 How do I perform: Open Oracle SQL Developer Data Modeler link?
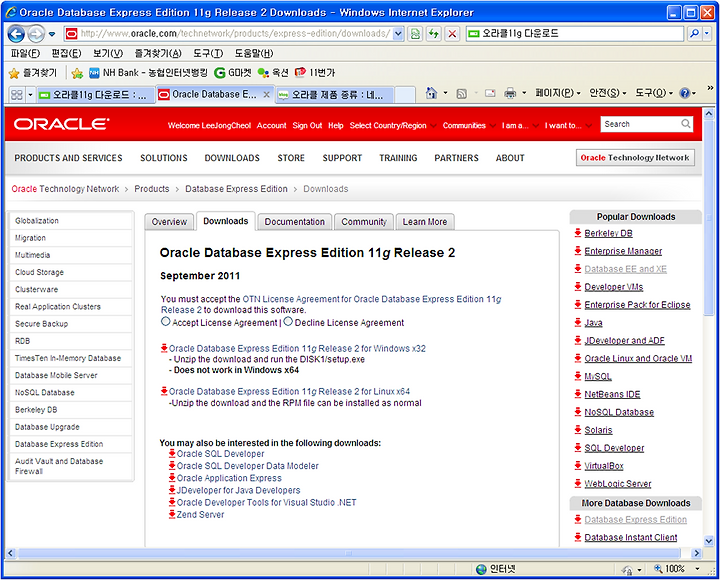[x=248, y=466]
